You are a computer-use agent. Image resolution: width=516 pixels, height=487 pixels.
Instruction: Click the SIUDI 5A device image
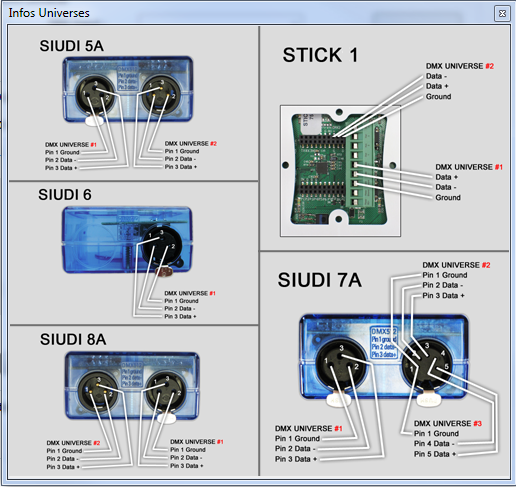(x=128, y=89)
